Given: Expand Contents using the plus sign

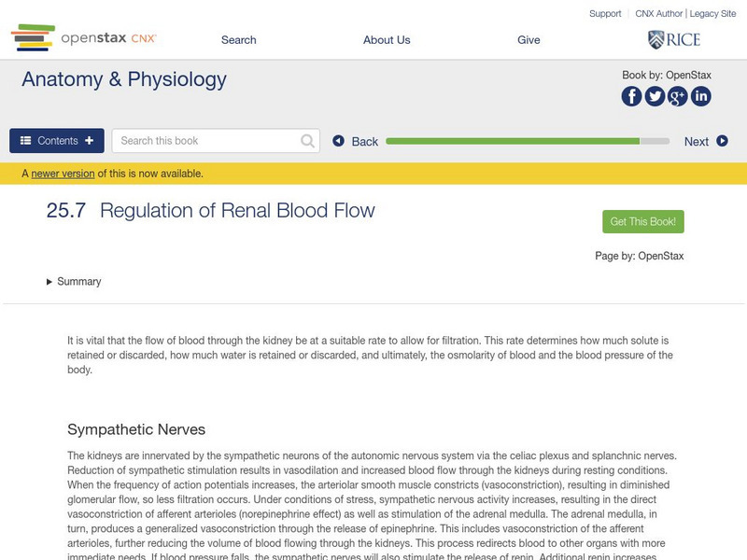Looking at the screenshot, I should point(88,140).
